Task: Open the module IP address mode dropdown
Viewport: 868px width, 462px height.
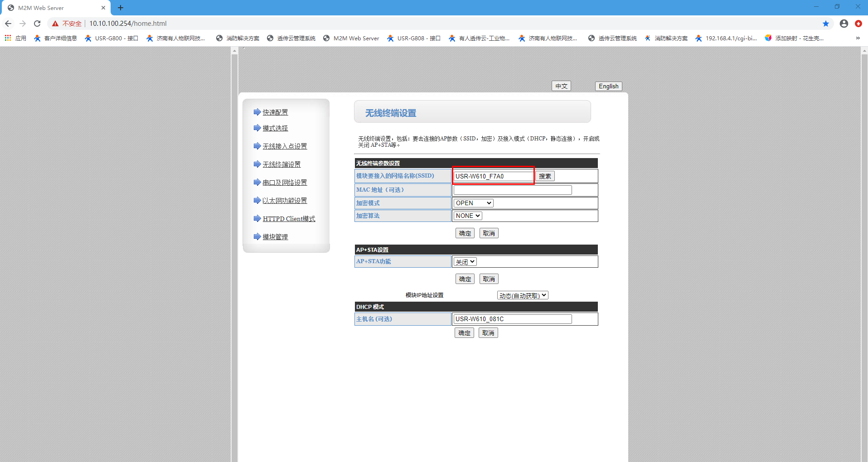Action: tap(523, 295)
